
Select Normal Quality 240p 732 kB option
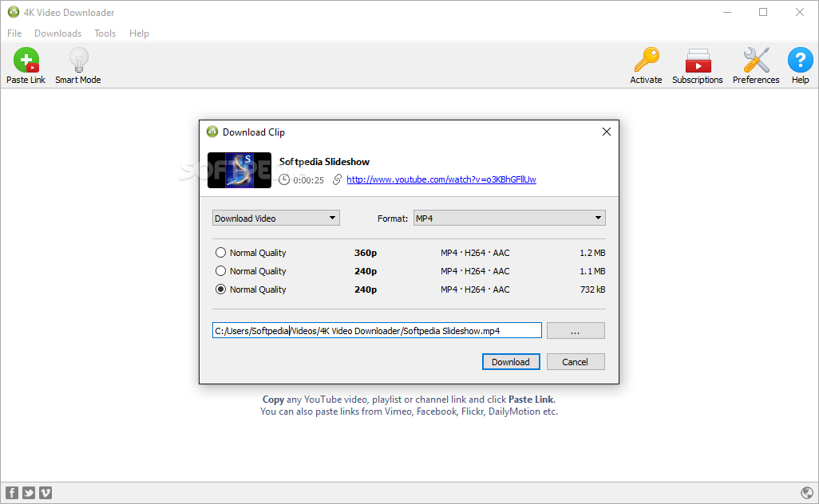[x=220, y=289]
